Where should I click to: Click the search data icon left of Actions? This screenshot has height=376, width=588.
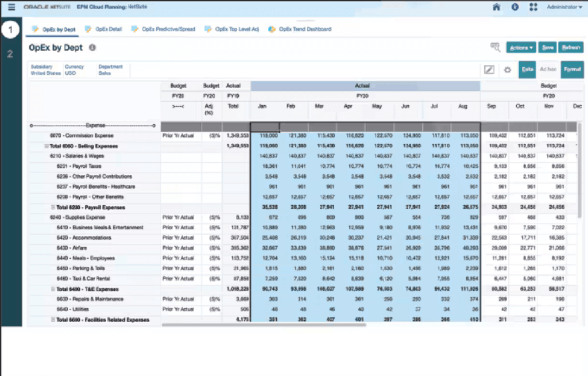495,48
